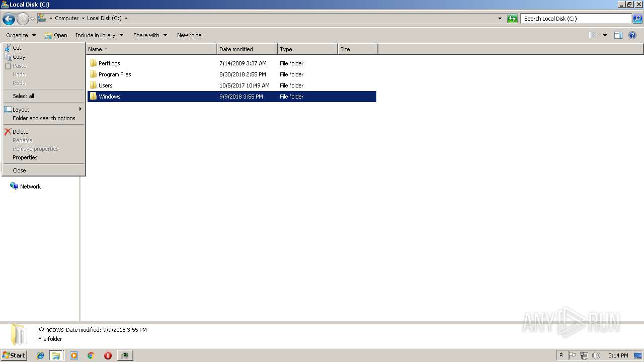Viewport: 644px width, 362px height.
Task: Click the search magnifier icon
Action: click(637, 19)
